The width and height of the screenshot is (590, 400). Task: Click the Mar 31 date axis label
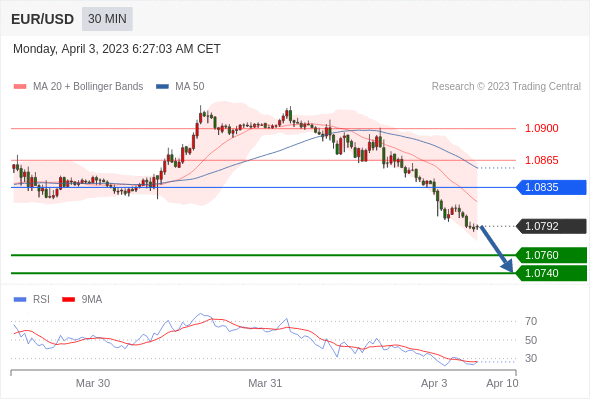coord(265,383)
